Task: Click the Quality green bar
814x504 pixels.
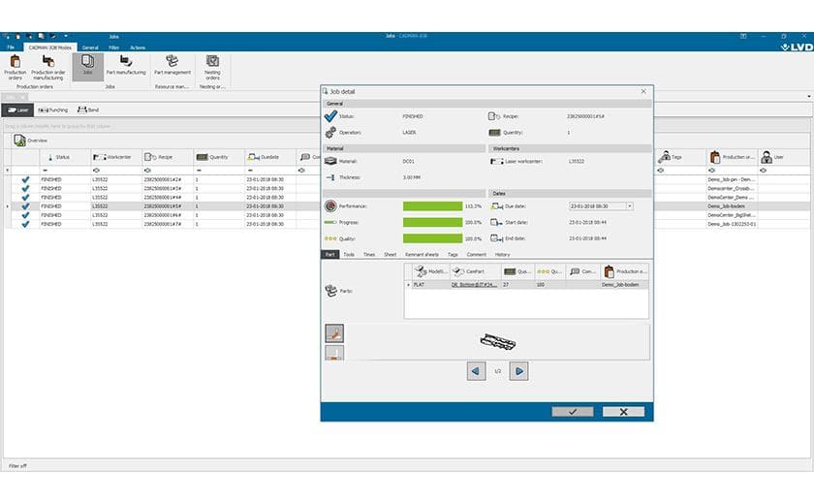Action: [432, 238]
